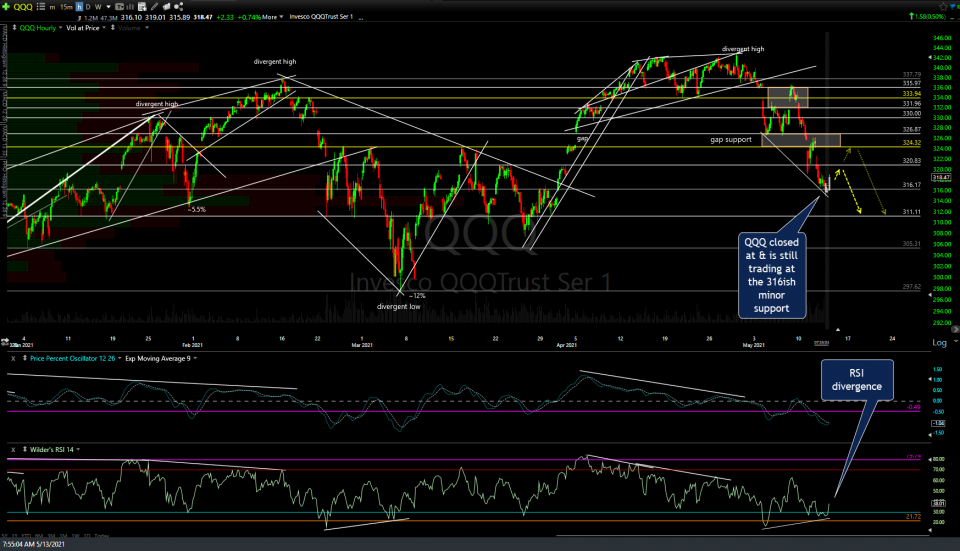
Task: Click the QQQ ticker symbol field
Action: [23, 7]
